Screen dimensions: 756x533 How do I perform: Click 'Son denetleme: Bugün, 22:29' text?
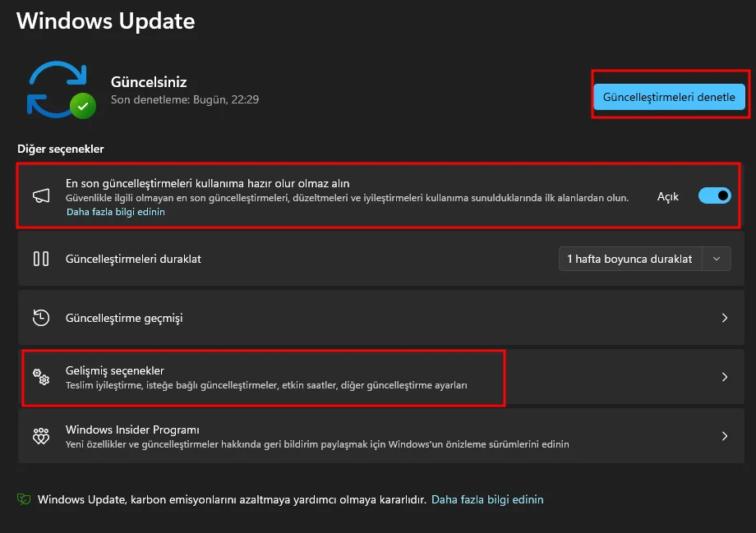(x=185, y=99)
